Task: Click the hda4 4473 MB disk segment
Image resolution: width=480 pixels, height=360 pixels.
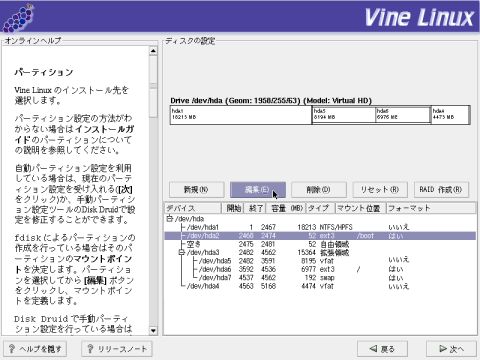Action: [x=450, y=115]
